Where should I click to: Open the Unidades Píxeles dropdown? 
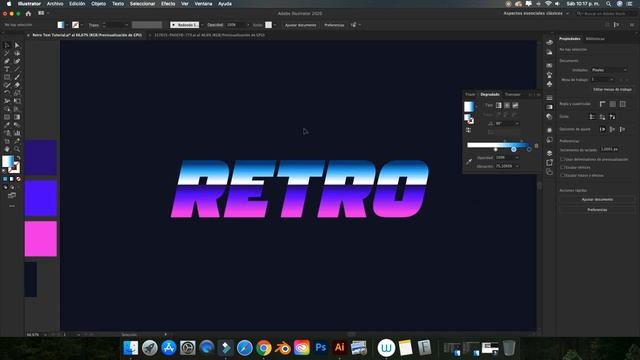point(609,70)
